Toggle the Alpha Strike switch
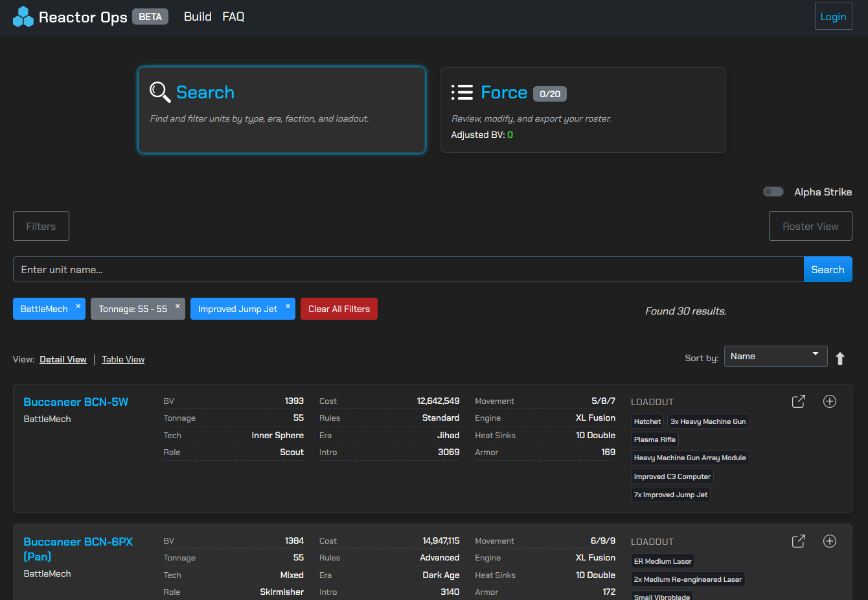 click(773, 192)
